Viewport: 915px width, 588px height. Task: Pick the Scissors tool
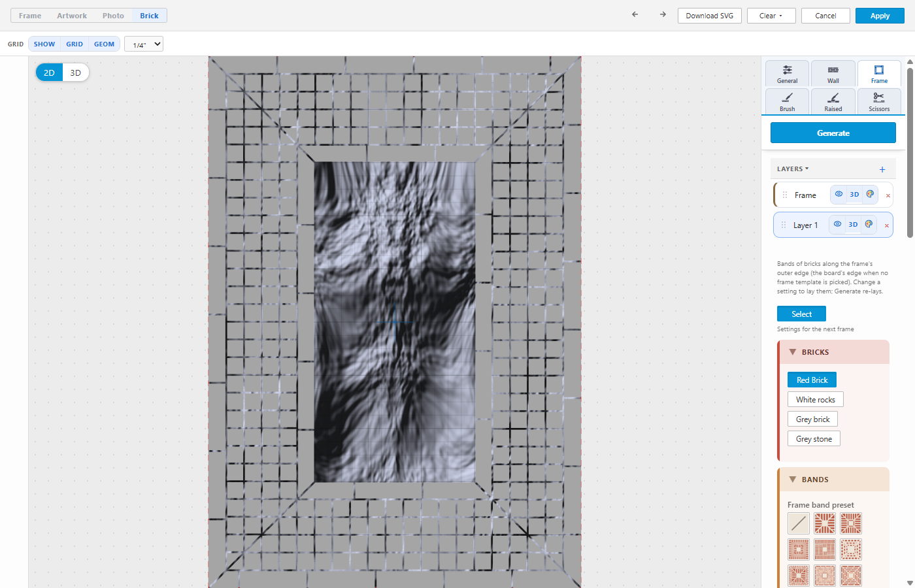(879, 101)
